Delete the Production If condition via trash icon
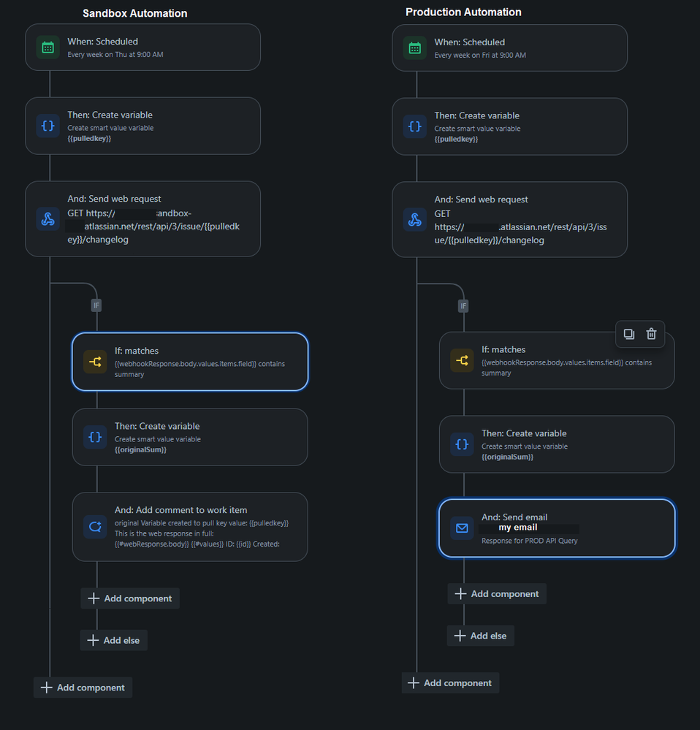The image size is (700, 730). [652, 334]
